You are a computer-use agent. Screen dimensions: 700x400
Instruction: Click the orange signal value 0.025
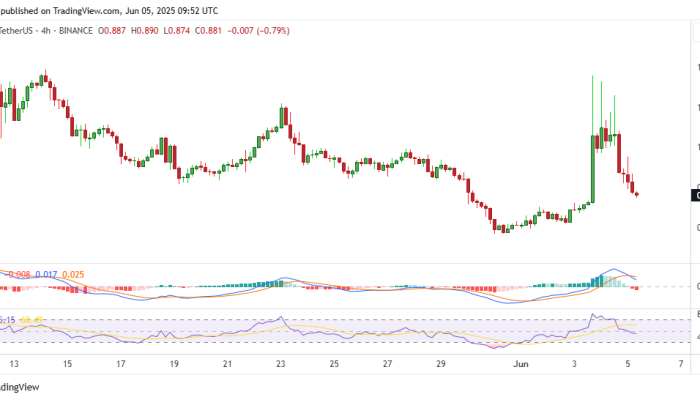(x=75, y=274)
